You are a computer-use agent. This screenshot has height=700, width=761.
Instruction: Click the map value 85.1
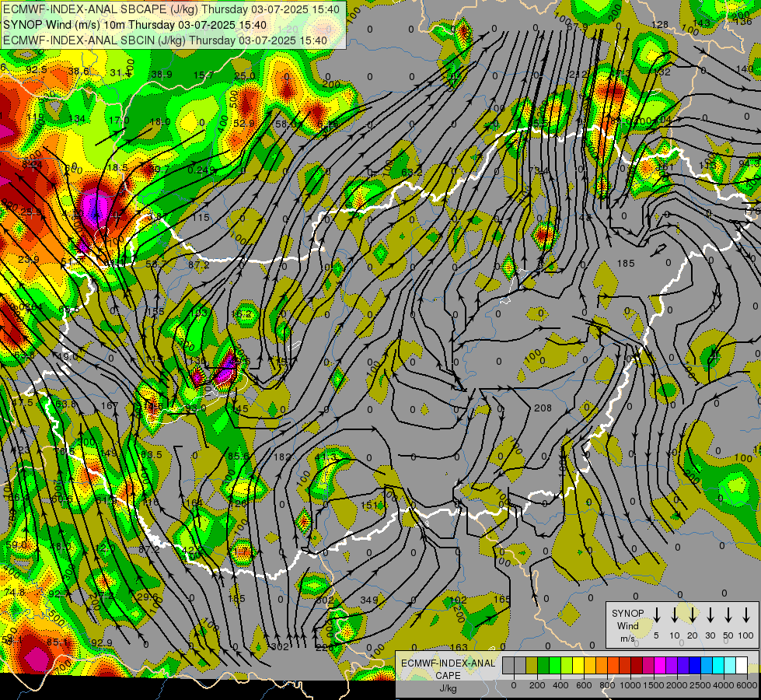58,642
